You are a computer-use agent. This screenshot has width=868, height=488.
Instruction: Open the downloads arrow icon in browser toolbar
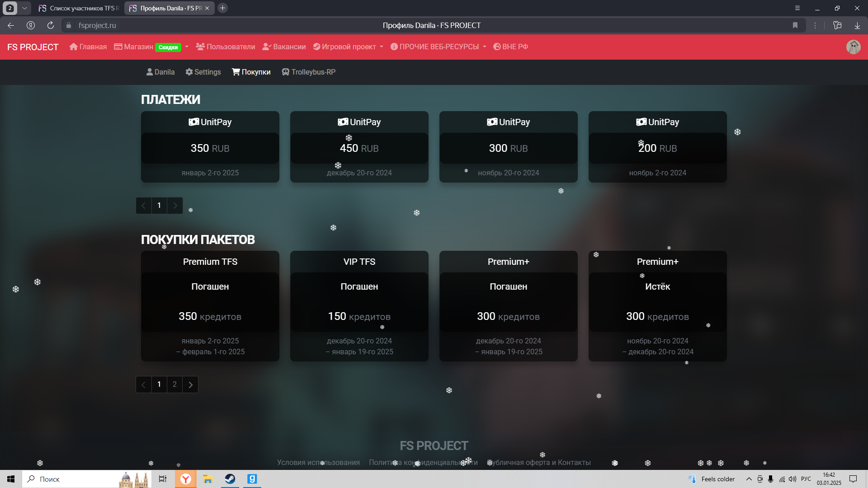[857, 25]
